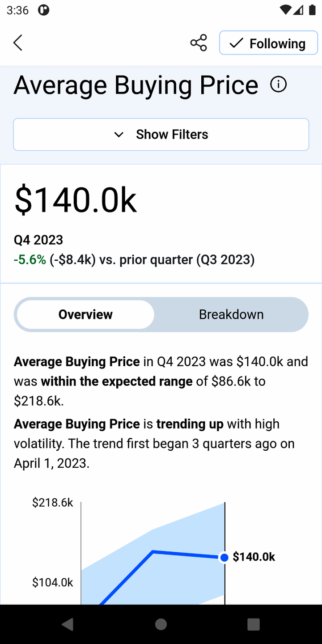The width and height of the screenshot is (322, 644).
Task: Open recent apps with the square button
Action: tap(254, 624)
